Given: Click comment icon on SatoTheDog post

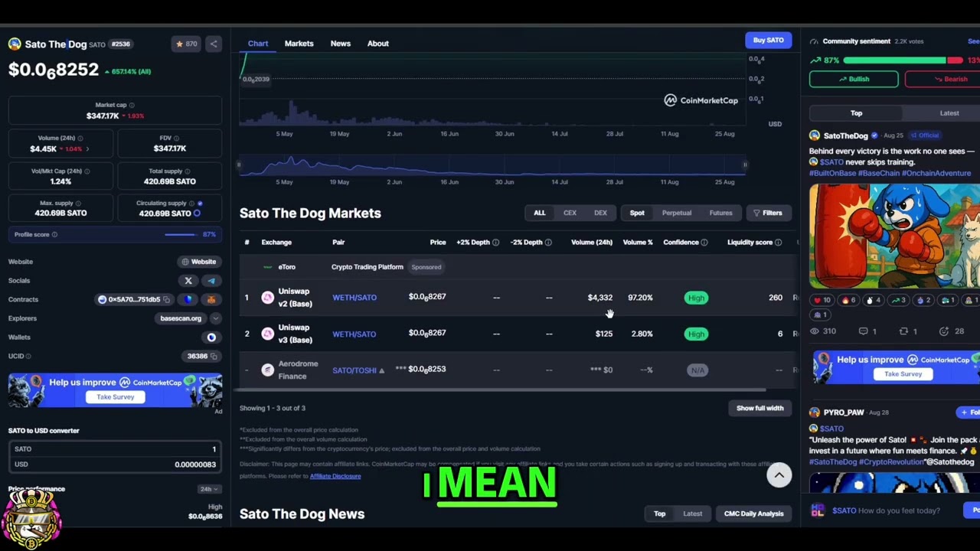Looking at the screenshot, I should pyautogui.click(x=863, y=331).
